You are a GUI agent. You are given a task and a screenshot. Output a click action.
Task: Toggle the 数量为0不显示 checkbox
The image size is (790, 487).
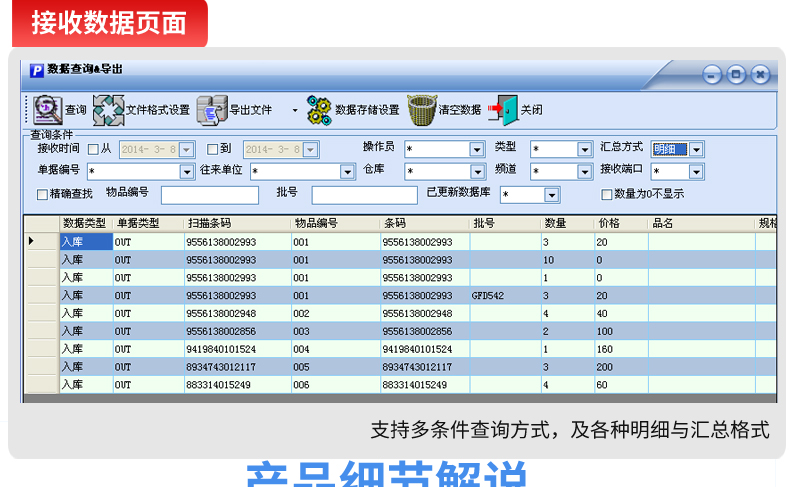coord(607,194)
